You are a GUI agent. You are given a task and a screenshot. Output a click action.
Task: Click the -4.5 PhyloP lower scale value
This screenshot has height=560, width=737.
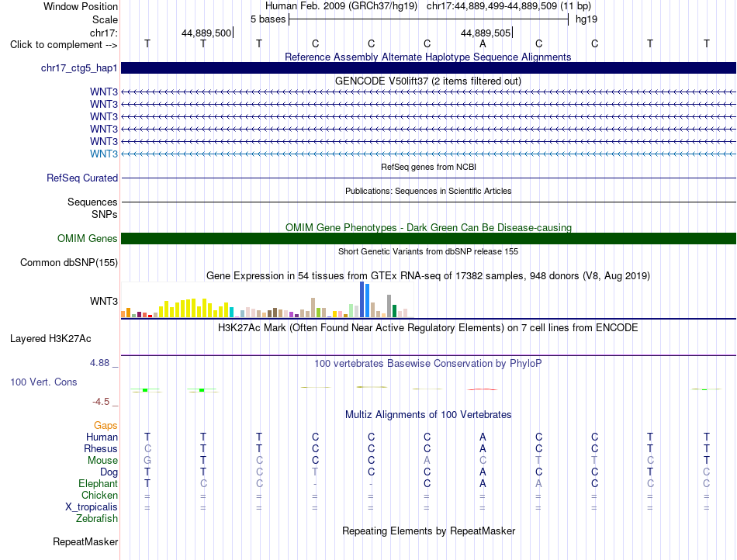click(x=101, y=402)
